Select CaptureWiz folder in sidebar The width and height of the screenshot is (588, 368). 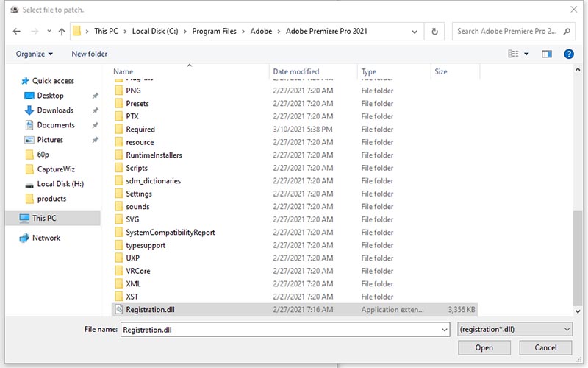[x=50, y=169]
